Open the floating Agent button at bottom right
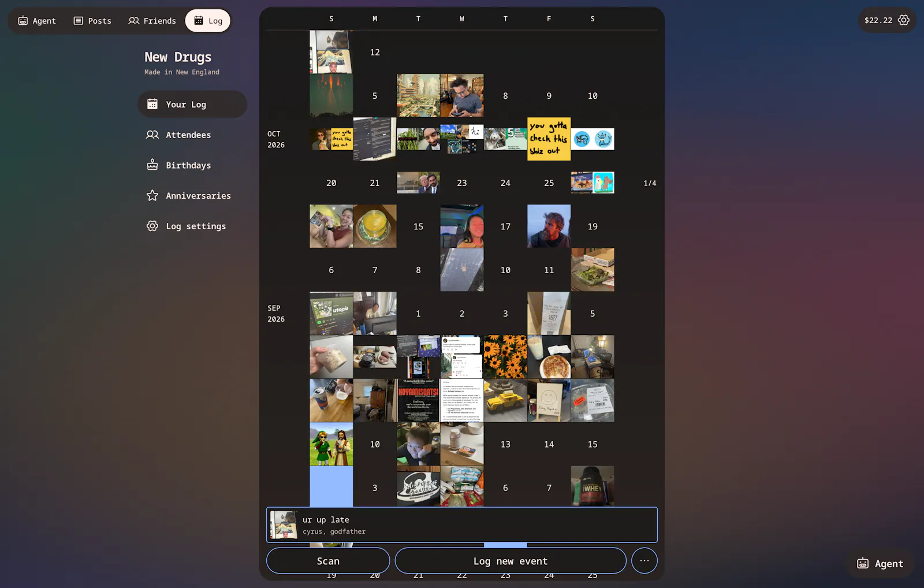This screenshot has height=588, width=924. click(880, 564)
